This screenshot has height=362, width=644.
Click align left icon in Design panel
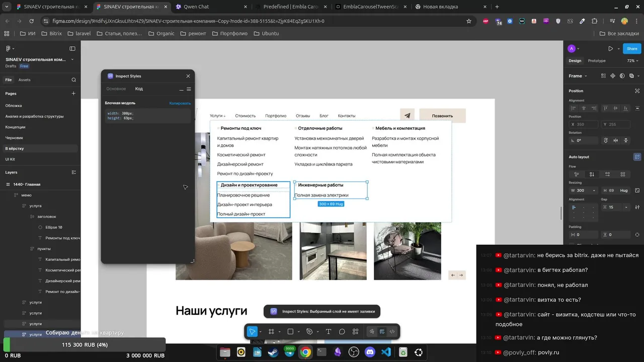575,108
